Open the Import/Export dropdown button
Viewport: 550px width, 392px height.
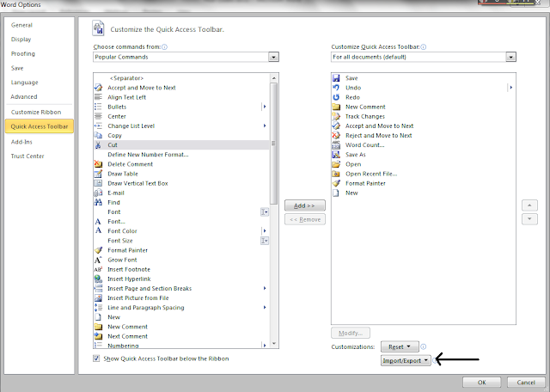(x=406, y=360)
